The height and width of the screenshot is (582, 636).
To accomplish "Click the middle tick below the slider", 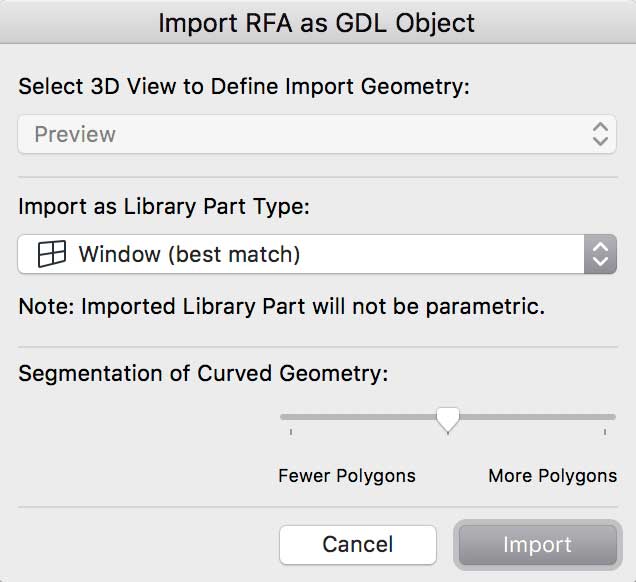I will pos(449,434).
